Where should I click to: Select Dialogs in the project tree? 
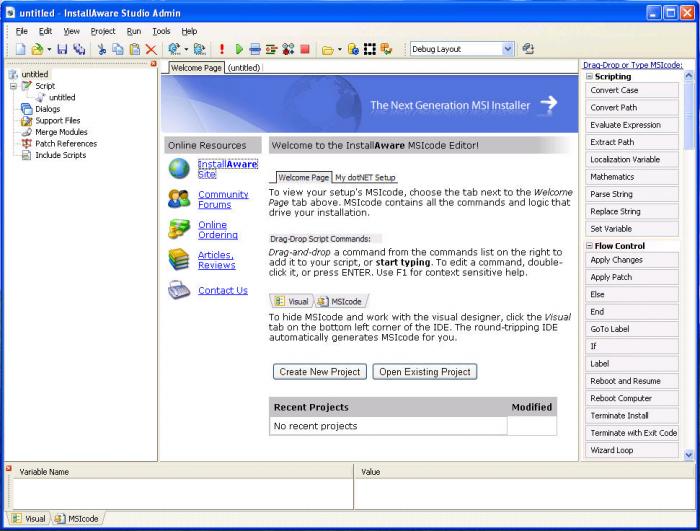pyautogui.click(x=47, y=109)
